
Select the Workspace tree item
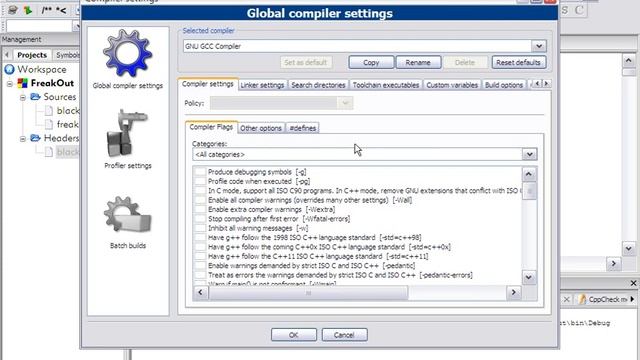pos(42,69)
